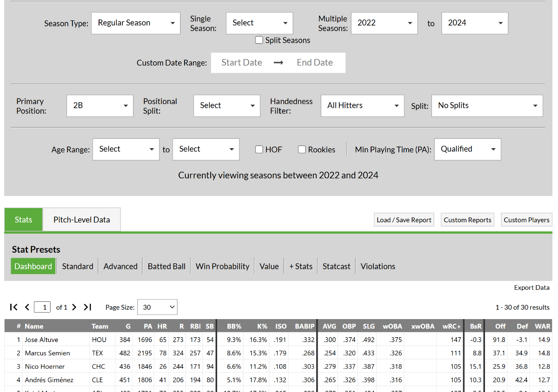Switch to the Pitch-Level Data tab

click(x=82, y=220)
